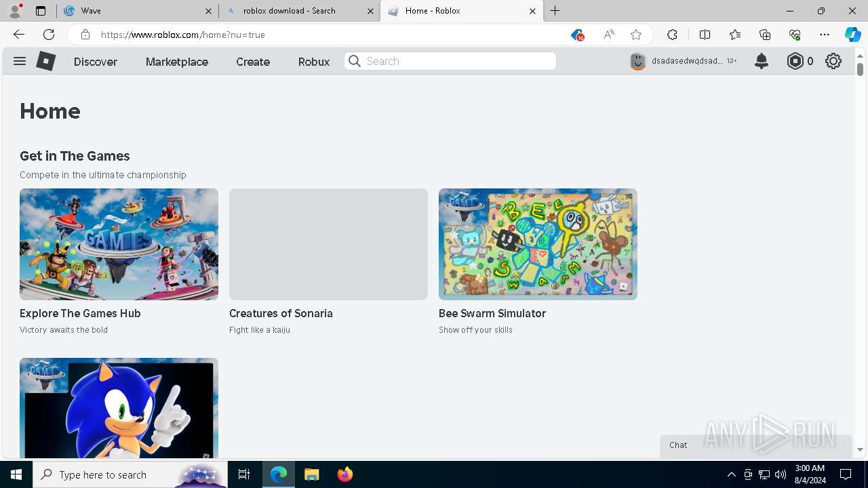Open the Marketplace page
This screenshot has width=868, height=488.
(177, 62)
